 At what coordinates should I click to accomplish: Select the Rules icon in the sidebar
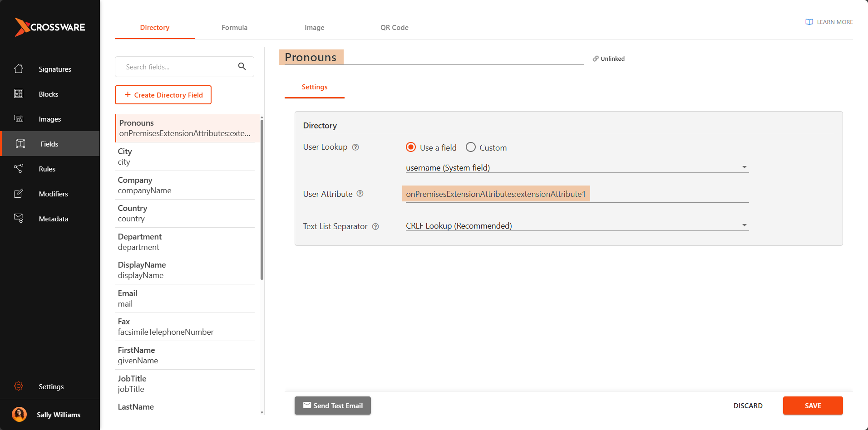pos(19,168)
